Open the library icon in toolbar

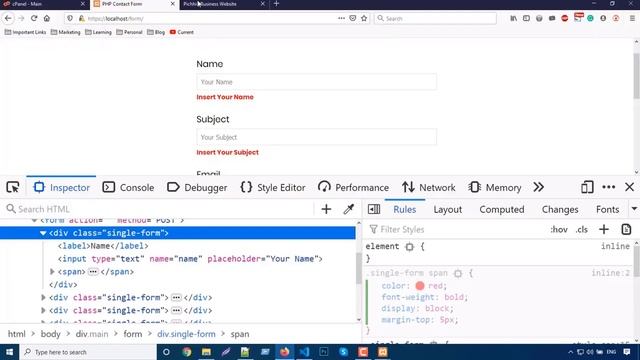point(513,18)
